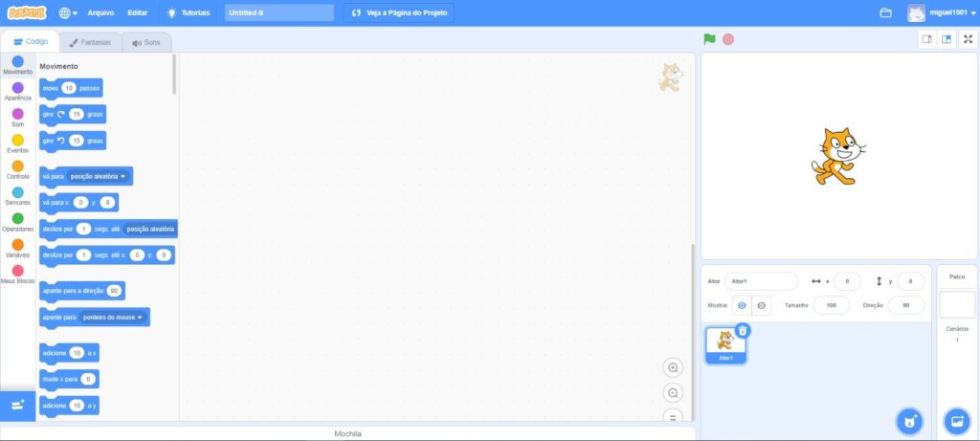
Task: Open the add extension button
Action: click(17, 405)
